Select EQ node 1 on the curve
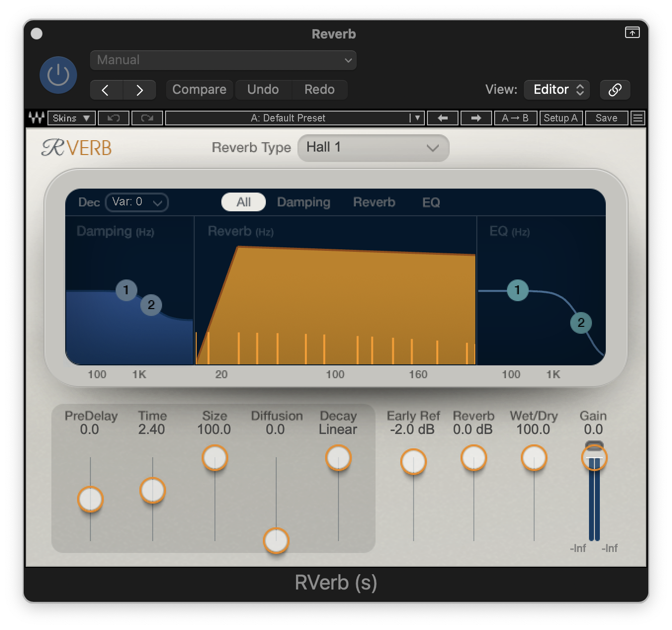672x630 pixels. pos(518,290)
